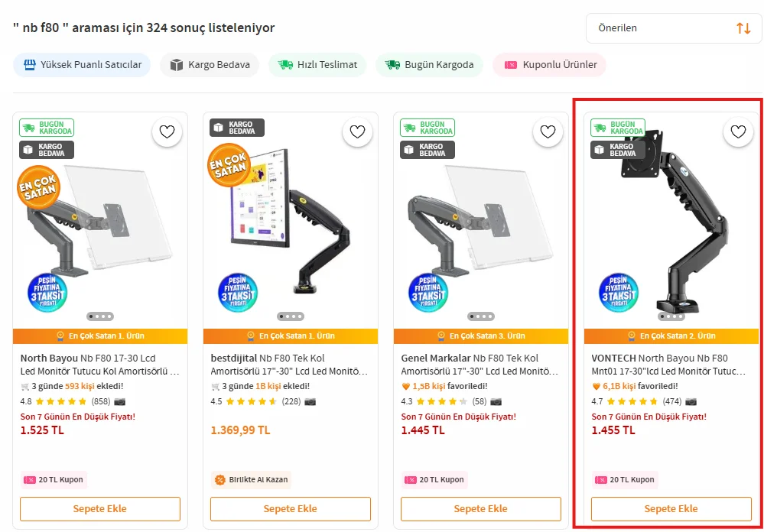The image size is (764, 532).
Task: Tap heart icon on VONTECH product
Action: pos(738,132)
